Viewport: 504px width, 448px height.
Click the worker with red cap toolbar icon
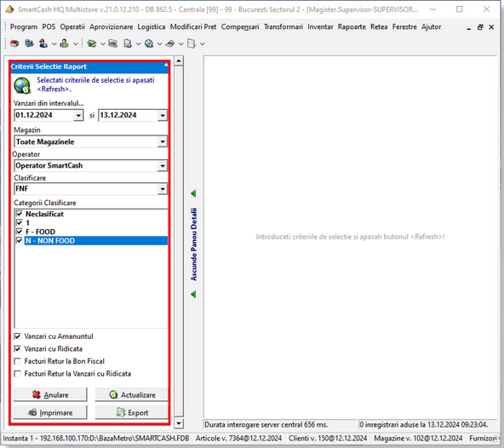tap(43, 43)
